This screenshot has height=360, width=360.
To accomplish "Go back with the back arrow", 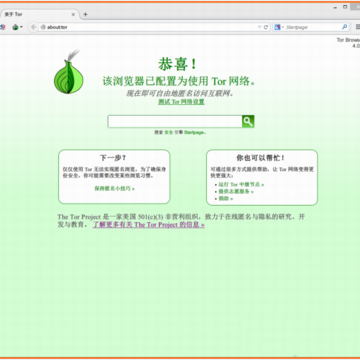I will [x=33, y=27].
